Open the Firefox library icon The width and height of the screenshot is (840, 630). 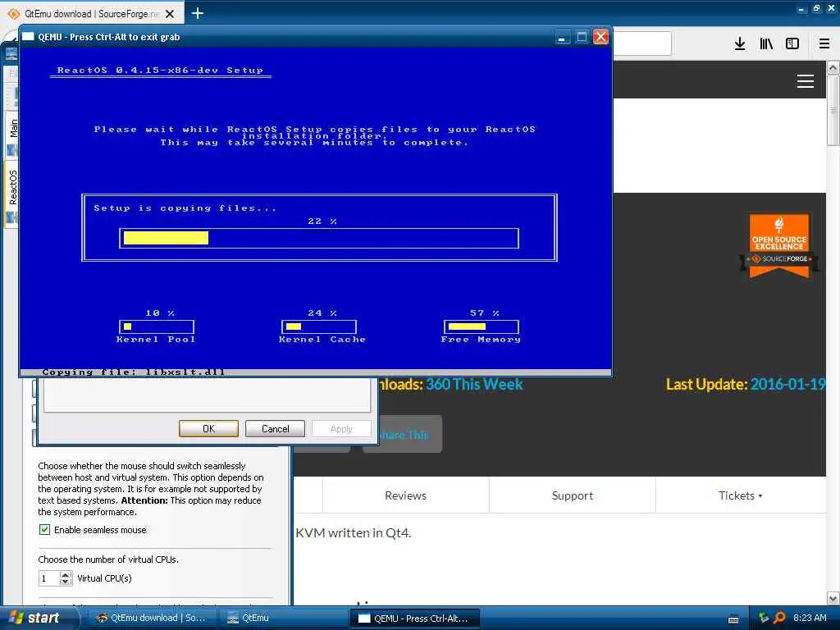tap(766, 44)
